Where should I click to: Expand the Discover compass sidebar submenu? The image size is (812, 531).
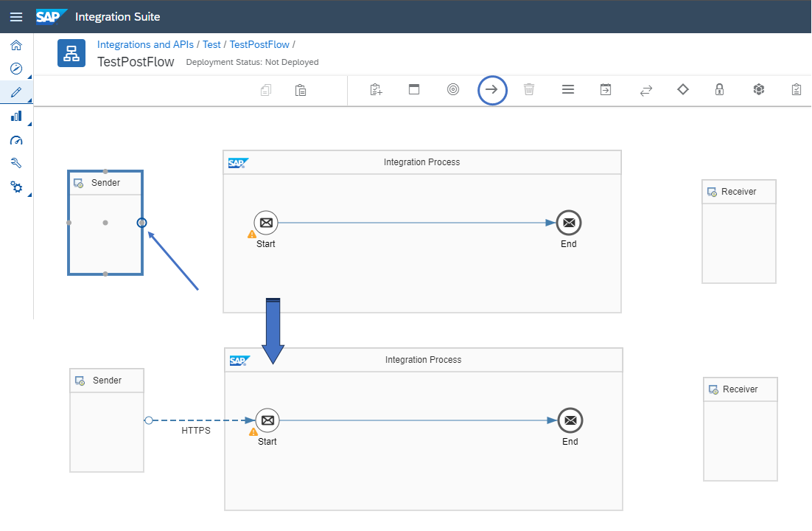click(x=29, y=77)
